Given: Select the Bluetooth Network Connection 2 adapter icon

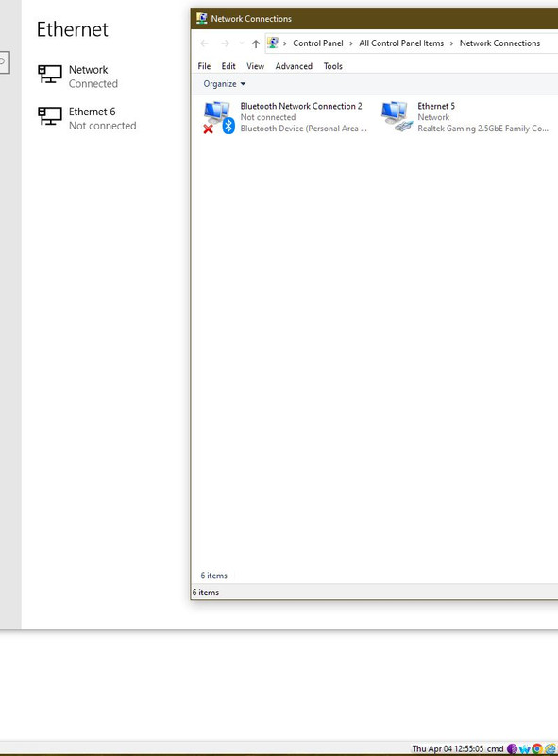Looking at the screenshot, I should pos(218,117).
